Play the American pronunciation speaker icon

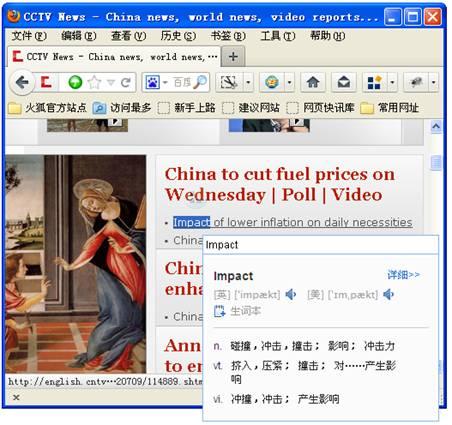point(388,294)
